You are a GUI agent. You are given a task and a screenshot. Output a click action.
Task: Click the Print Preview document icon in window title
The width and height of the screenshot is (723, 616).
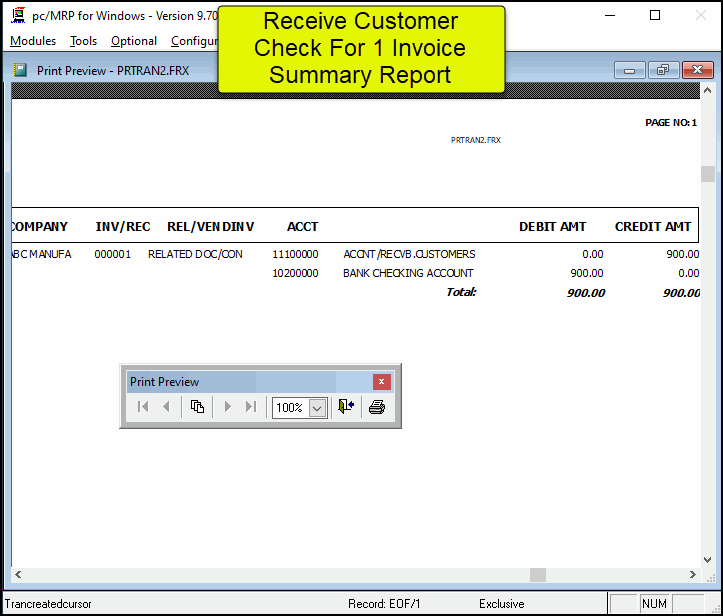point(21,70)
